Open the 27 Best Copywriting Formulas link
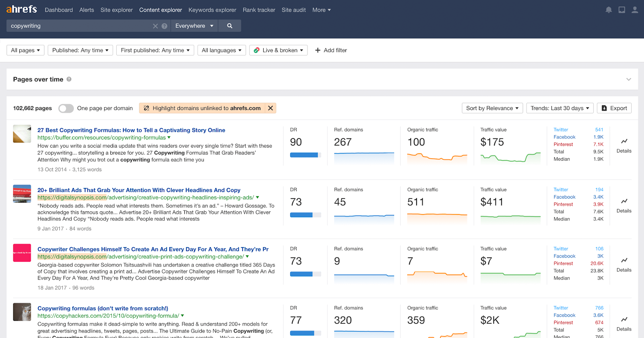 (x=131, y=130)
